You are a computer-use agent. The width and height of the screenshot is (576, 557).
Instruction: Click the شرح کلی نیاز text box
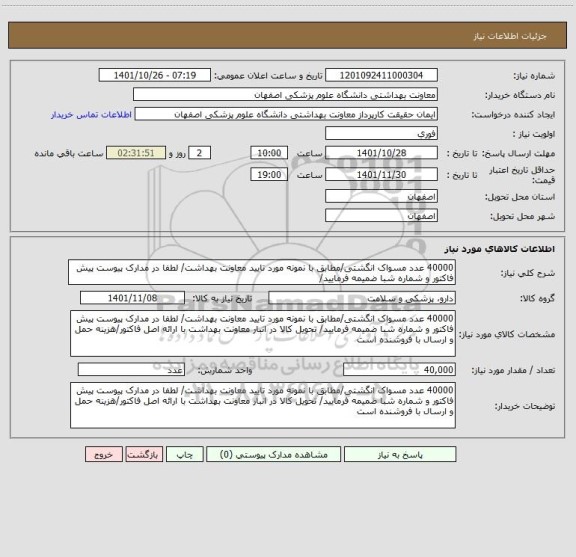[x=262, y=272]
